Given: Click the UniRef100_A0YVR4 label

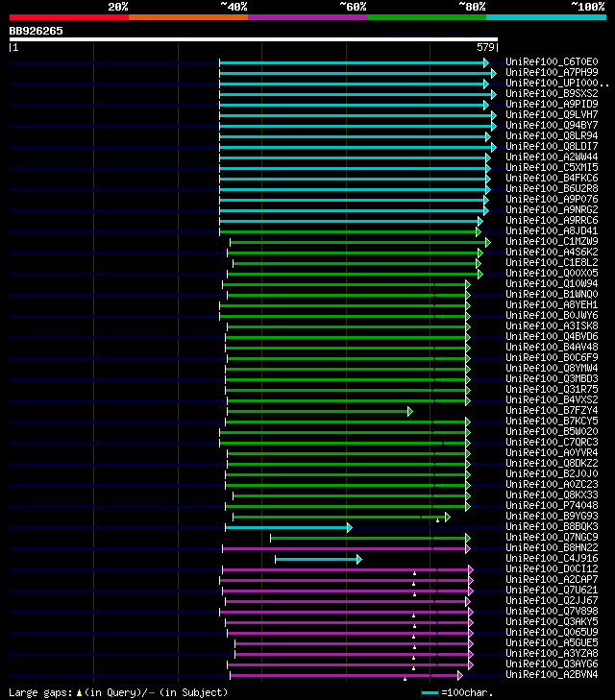Looking at the screenshot, I should point(552,453).
